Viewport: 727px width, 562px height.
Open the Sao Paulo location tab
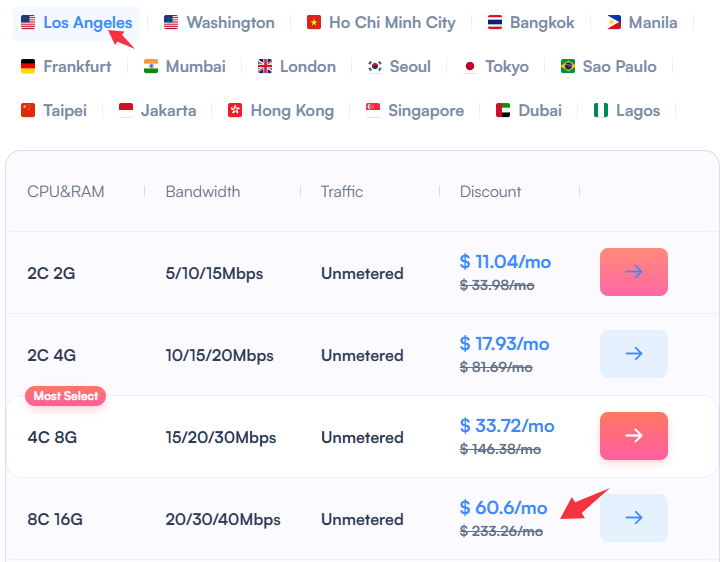point(608,67)
